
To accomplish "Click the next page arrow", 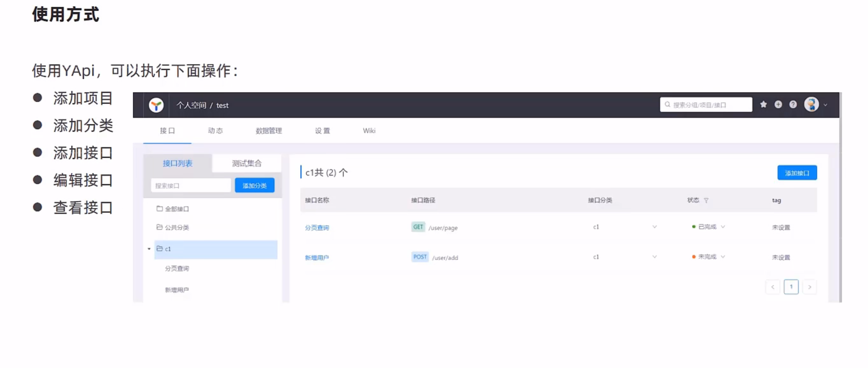I will coord(809,287).
